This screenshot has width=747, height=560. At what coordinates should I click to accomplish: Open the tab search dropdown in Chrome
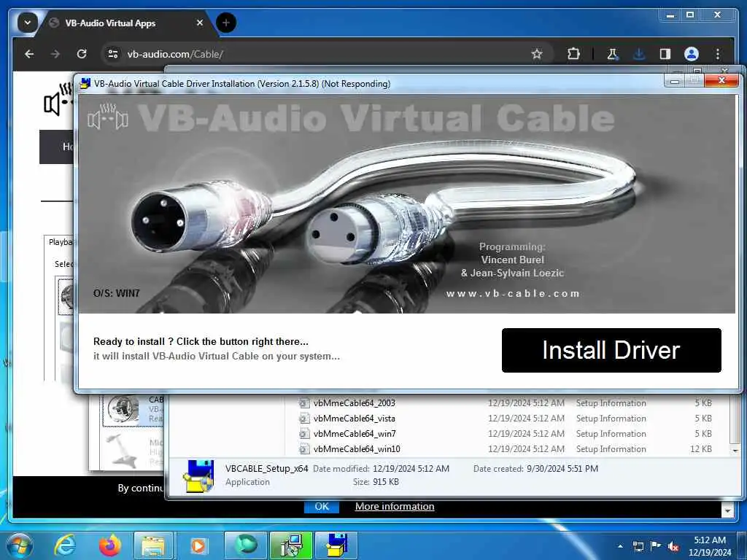pyautogui.click(x=28, y=23)
